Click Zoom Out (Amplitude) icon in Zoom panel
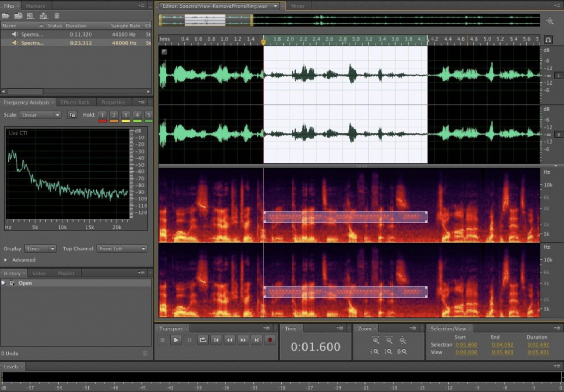 pos(389,340)
